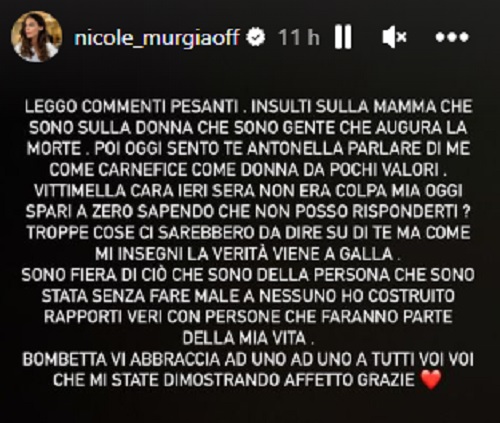The width and height of the screenshot is (500, 423).
Task: Tap the red heart emoji
Action: pos(431,380)
